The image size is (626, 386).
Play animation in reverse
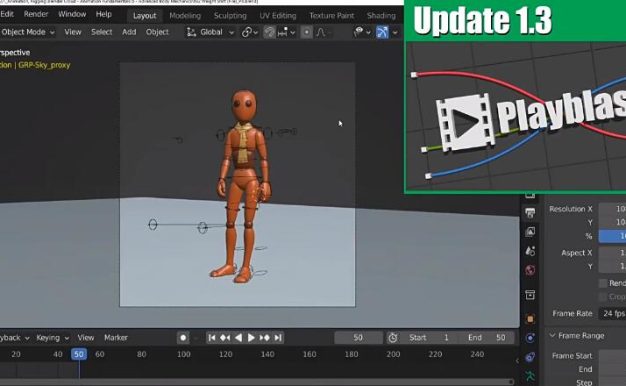(238, 338)
